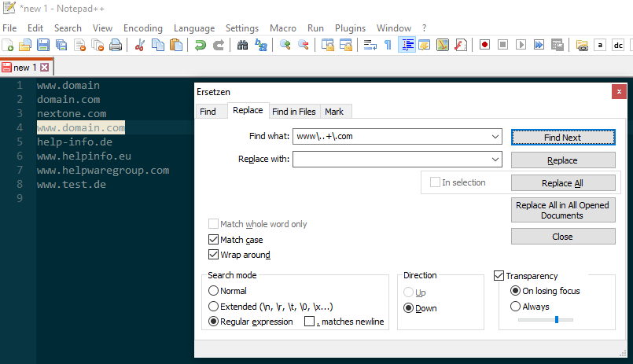Click the new 1 document tab

click(x=26, y=68)
